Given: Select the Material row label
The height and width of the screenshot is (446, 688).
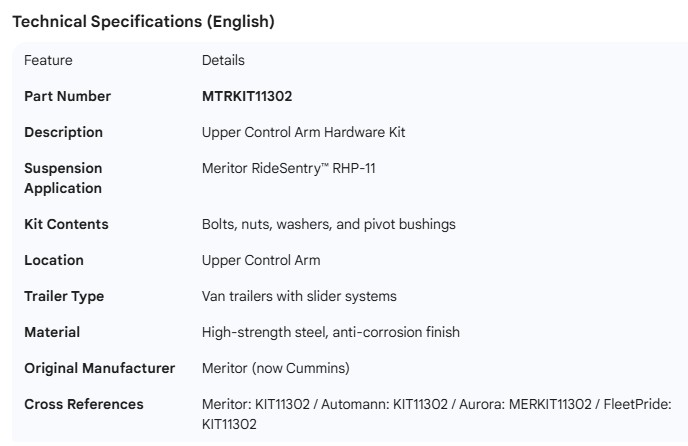Looking at the screenshot, I should [52, 332].
